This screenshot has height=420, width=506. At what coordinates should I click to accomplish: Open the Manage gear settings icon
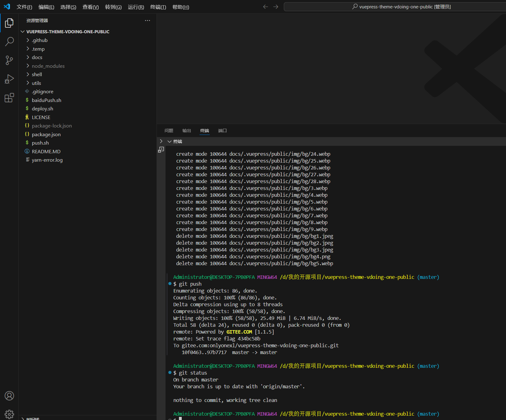(9, 414)
